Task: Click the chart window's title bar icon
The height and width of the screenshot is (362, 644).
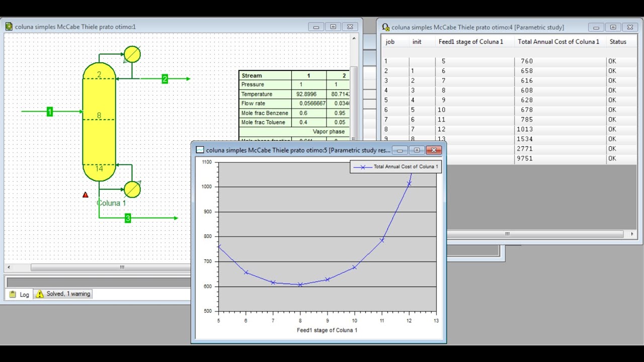Action: coord(200,150)
